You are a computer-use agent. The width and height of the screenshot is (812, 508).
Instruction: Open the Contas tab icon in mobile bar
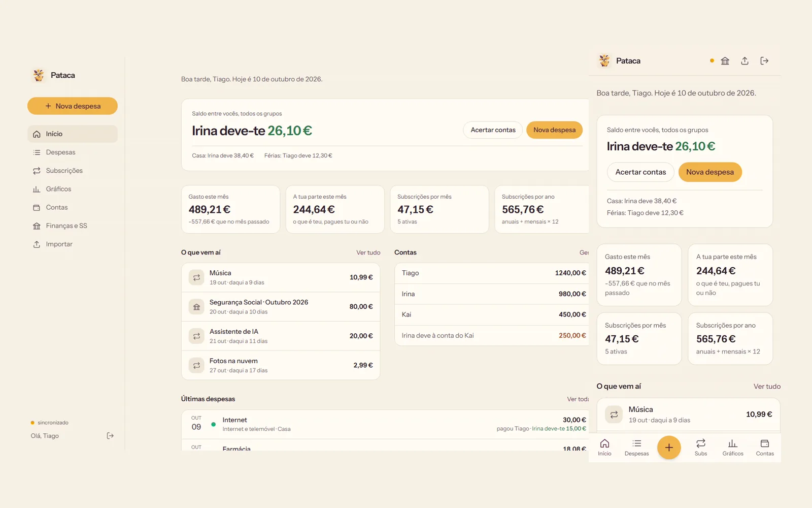click(765, 443)
